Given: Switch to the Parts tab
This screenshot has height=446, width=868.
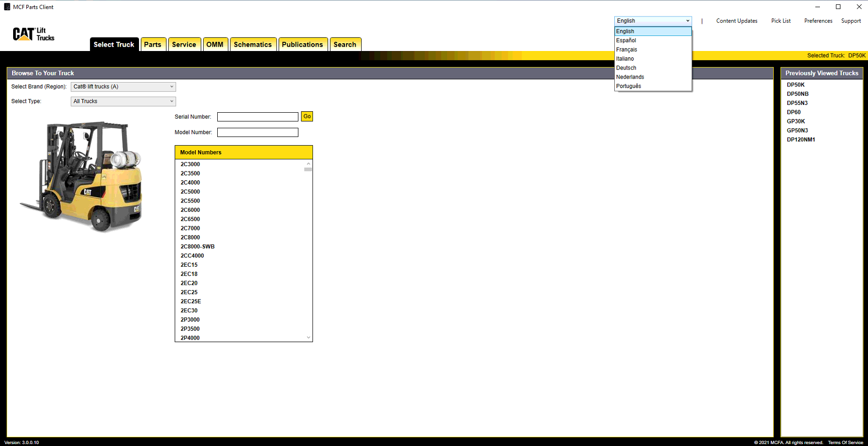Looking at the screenshot, I should coord(153,45).
